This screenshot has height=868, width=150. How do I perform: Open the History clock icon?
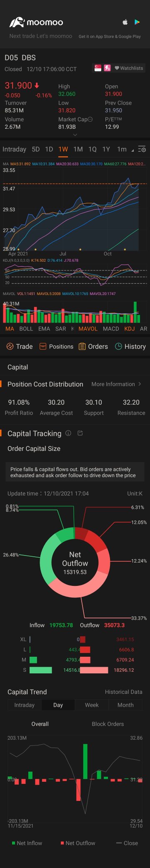click(x=118, y=346)
